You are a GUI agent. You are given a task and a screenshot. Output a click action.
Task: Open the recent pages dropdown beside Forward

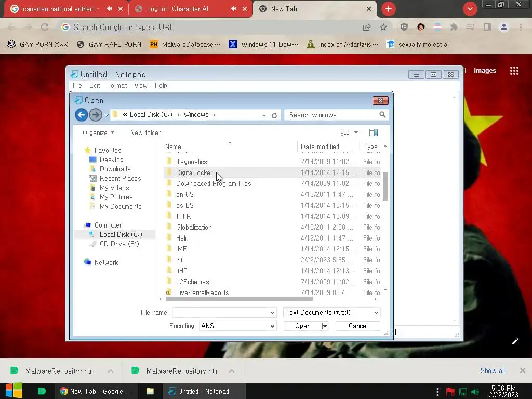tap(106, 115)
